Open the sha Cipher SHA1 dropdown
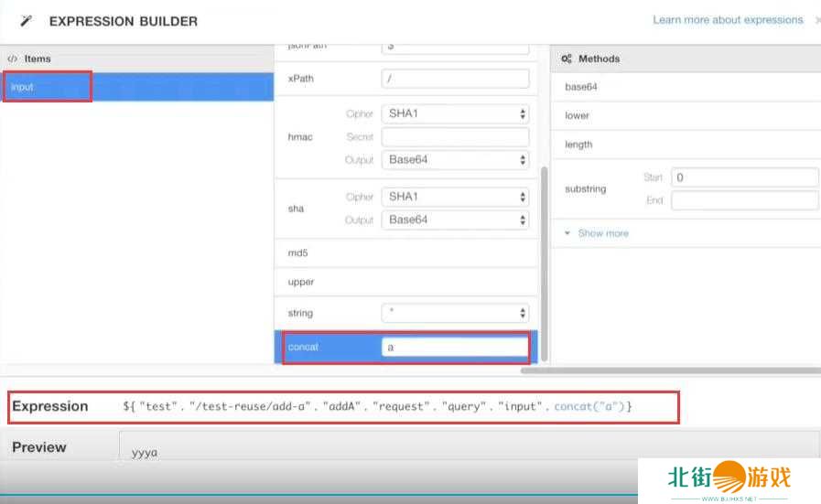This screenshot has width=821, height=504. (455, 197)
